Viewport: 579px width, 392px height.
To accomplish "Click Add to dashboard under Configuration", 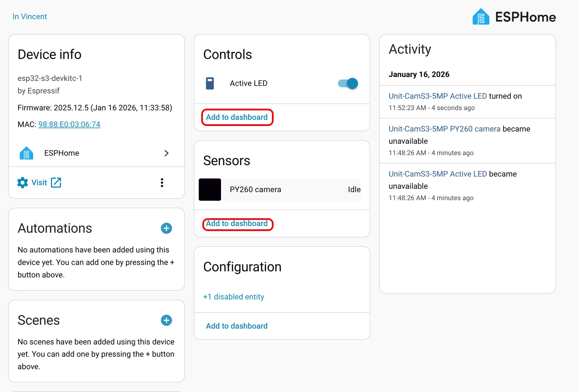I will tap(237, 326).
